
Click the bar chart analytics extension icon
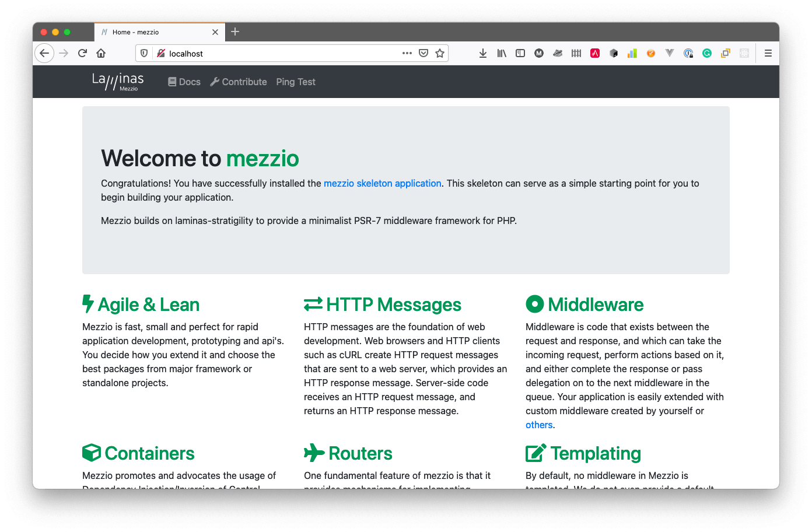tap(632, 53)
